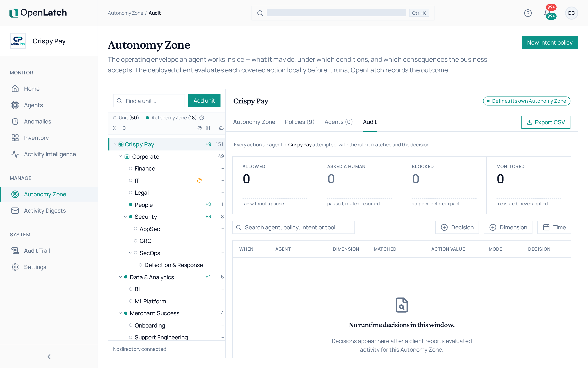This screenshot has width=588, height=368.
Task: Click layers icon in unit tree toolbar
Action: click(x=208, y=128)
